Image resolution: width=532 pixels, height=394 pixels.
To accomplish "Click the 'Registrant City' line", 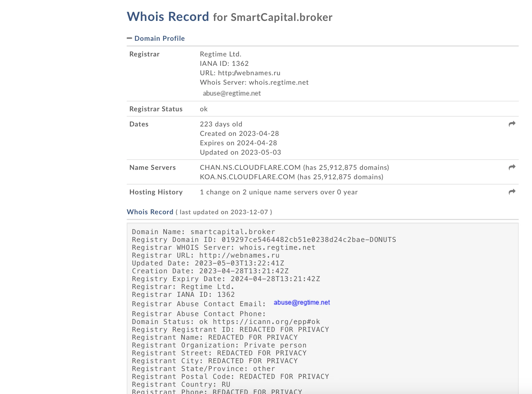I will pyautogui.click(x=215, y=361).
